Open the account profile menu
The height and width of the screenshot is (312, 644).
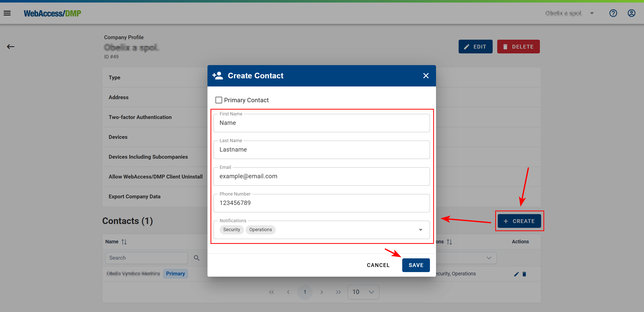[632, 13]
